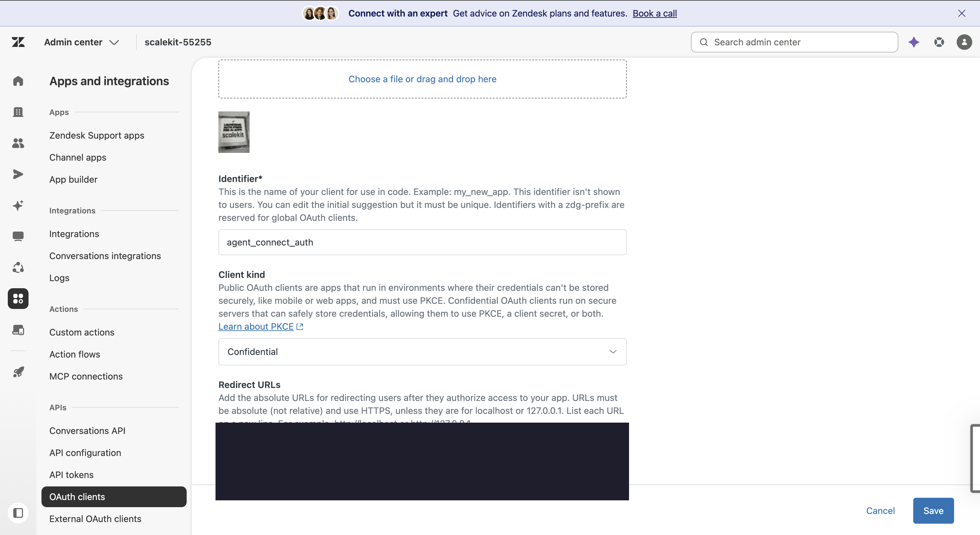The width and height of the screenshot is (980, 535).
Task: Open the AI sparkle icon in left rail
Action: point(18,205)
